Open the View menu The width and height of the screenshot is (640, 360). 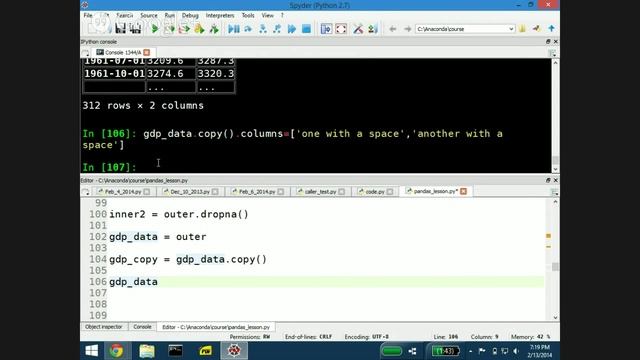pyautogui.click(x=268, y=16)
